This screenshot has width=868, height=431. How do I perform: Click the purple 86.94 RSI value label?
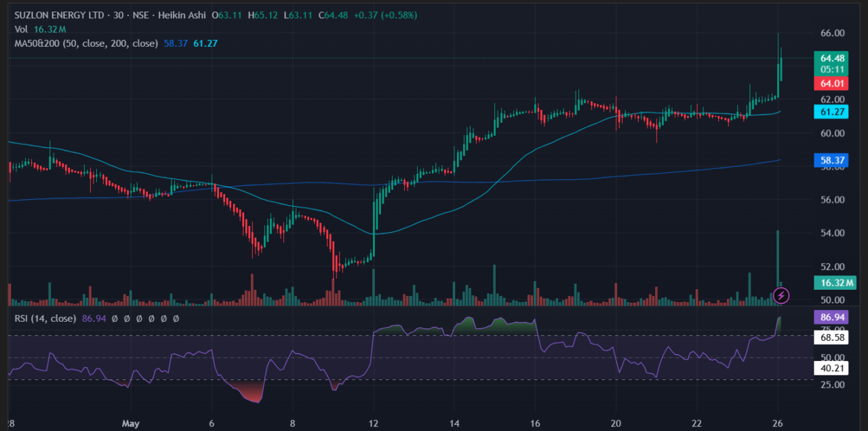(x=831, y=317)
